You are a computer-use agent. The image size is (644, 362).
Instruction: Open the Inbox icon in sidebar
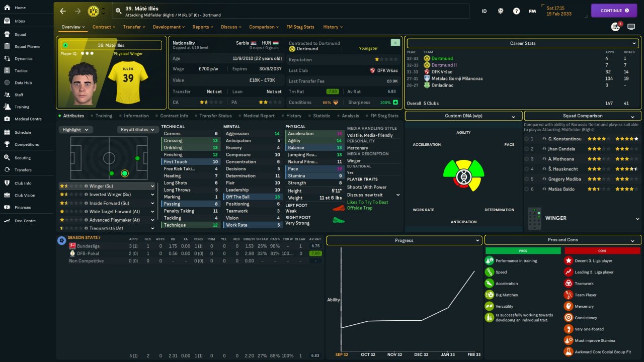[7, 21]
